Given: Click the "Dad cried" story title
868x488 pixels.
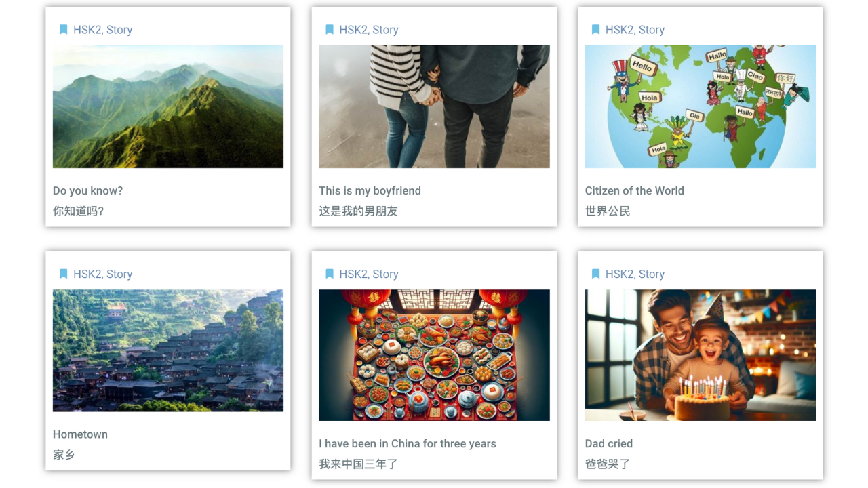Looking at the screenshot, I should pos(608,443).
